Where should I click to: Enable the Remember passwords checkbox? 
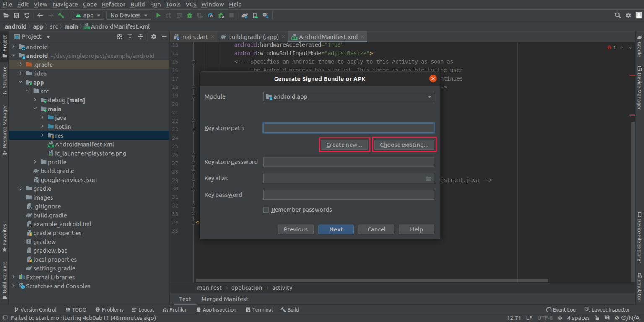(x=266, y=210)
